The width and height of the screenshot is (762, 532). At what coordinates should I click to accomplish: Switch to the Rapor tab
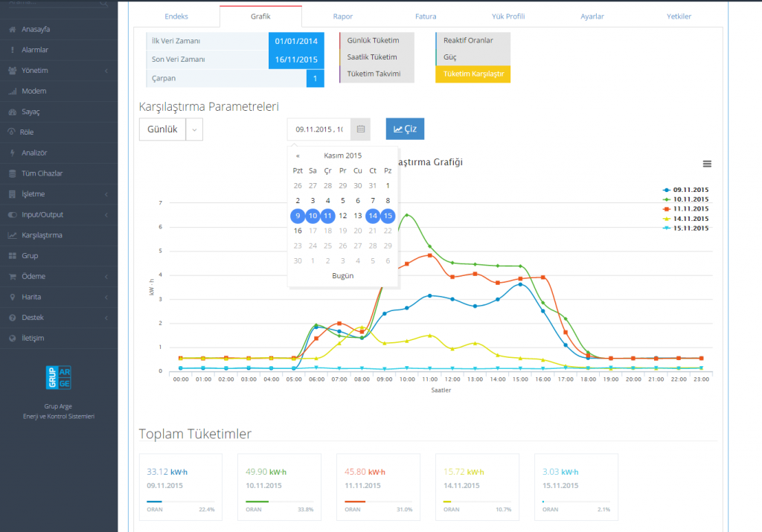[342, 16]
